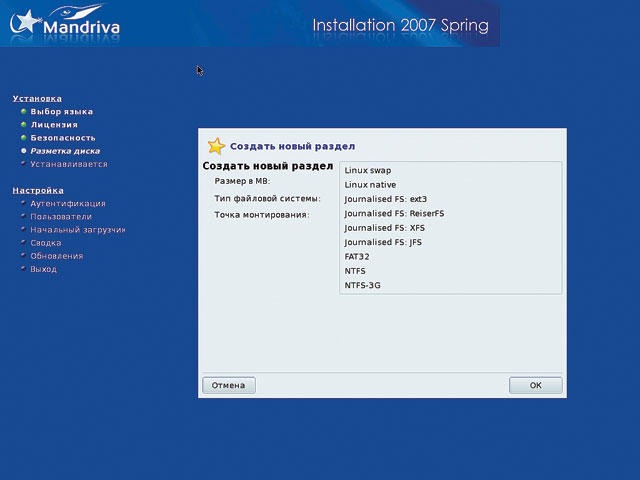Choose Journalised FS: ReiserFS option
Image resolution: width=640 pixels, height=480 pixels.
click(451, 213)
